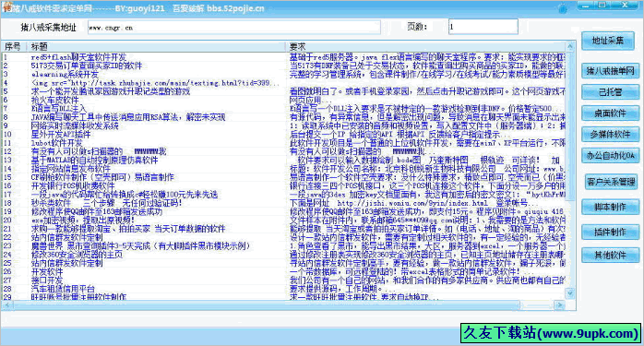This screenshot has width=644, height=346.
Task: Choose the 桌面软件 category
Action: click(610, 113)
